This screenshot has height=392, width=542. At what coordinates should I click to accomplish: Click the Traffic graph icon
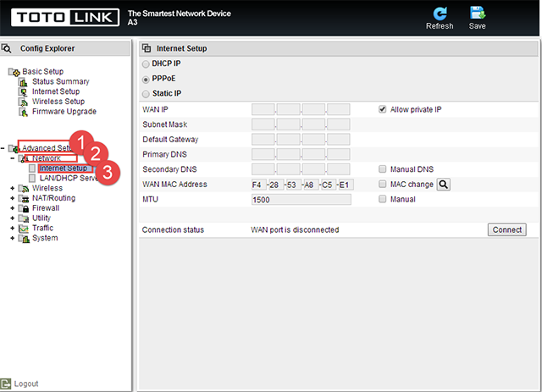24,229
